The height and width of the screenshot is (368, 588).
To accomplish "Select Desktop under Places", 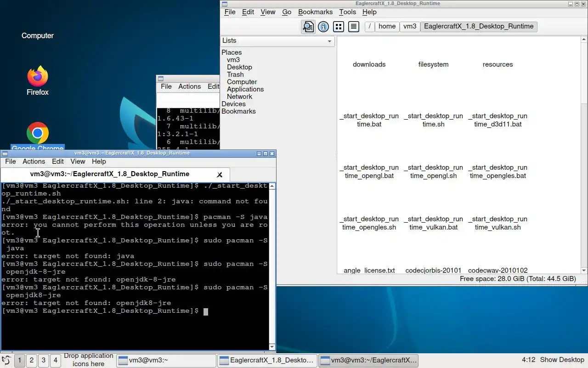I will 239,67.
